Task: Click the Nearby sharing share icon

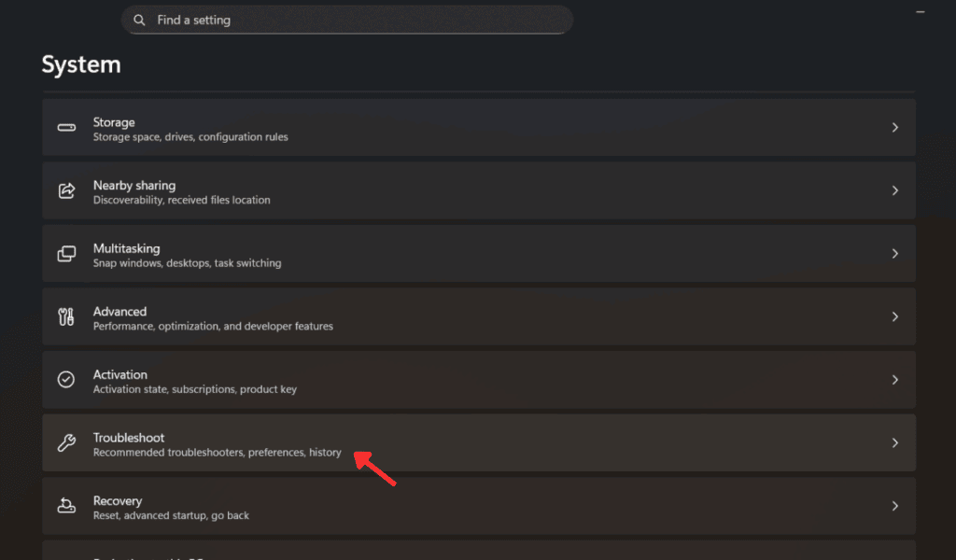Action: [66, 190]
